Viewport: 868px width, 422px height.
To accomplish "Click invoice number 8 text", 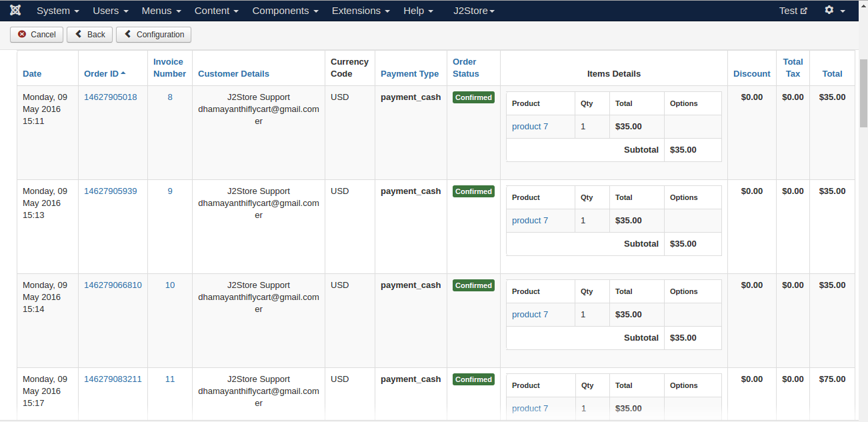I will 170,97.
